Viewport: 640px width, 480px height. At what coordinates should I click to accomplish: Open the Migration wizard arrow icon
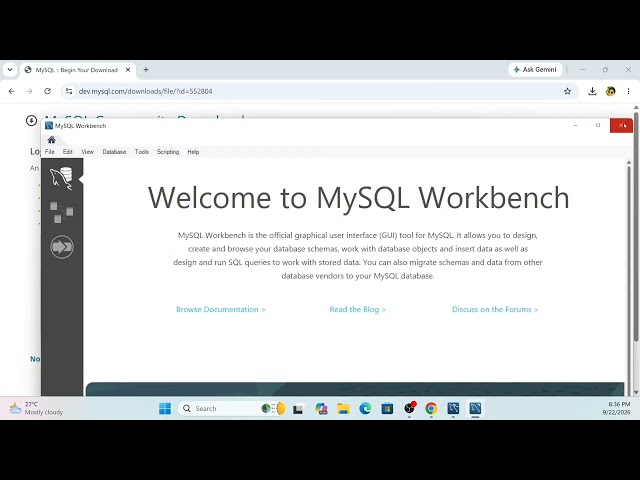[62, 247]
